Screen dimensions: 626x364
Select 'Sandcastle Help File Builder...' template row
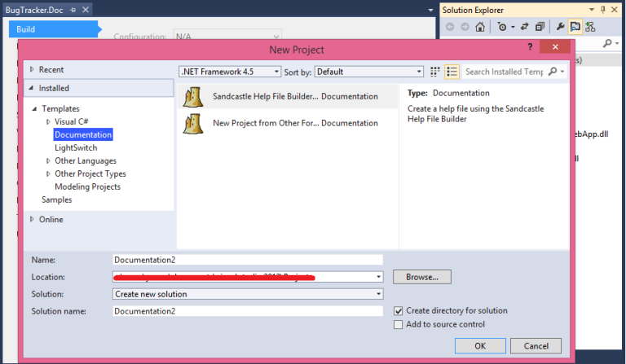[288, 96]
